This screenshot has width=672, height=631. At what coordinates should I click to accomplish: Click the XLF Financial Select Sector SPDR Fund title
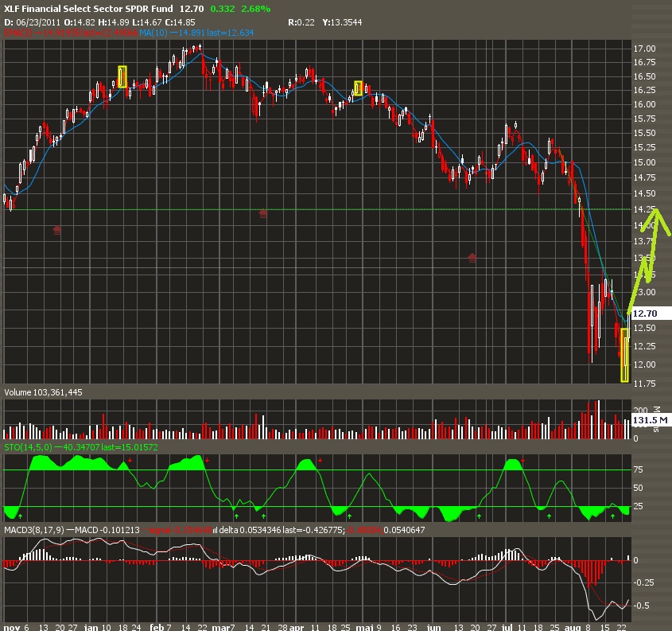pos(88,9)
